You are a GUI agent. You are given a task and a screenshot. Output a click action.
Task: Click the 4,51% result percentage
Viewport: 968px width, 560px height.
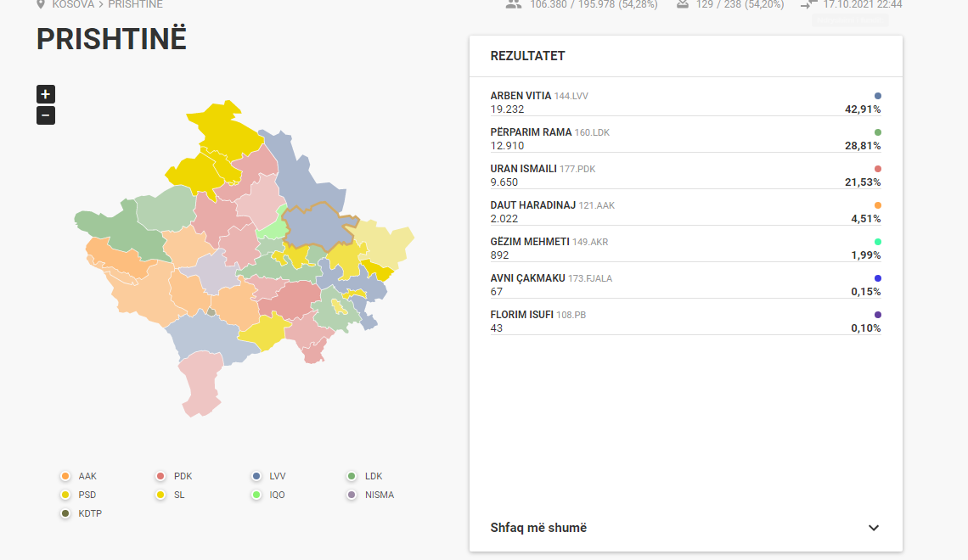coord(865,218)
